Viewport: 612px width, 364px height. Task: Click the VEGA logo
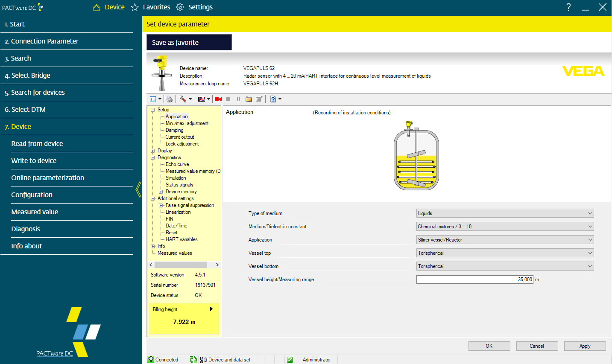[583, 71]
